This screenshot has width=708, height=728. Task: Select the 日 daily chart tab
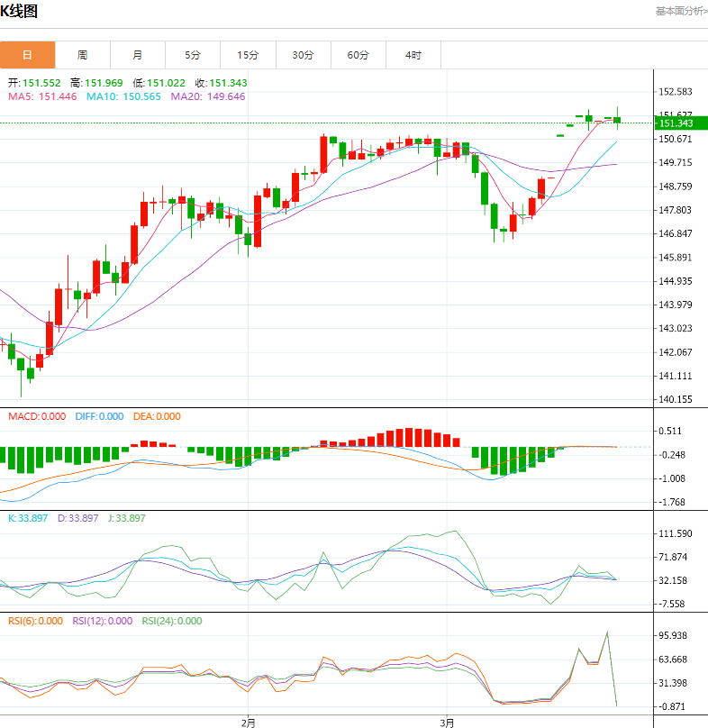(x=27, y=55)
